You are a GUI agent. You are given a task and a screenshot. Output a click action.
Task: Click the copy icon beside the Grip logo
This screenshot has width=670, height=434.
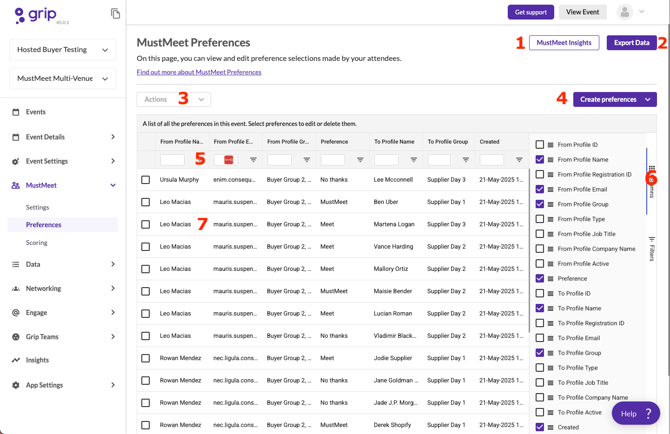tap(115, 14)
